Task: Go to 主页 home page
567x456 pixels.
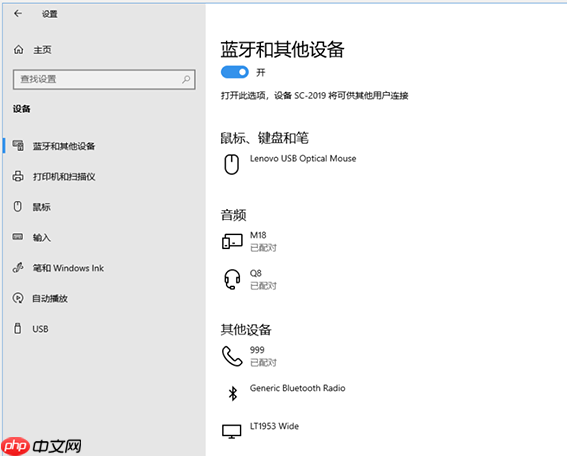Action: [42, 50]
